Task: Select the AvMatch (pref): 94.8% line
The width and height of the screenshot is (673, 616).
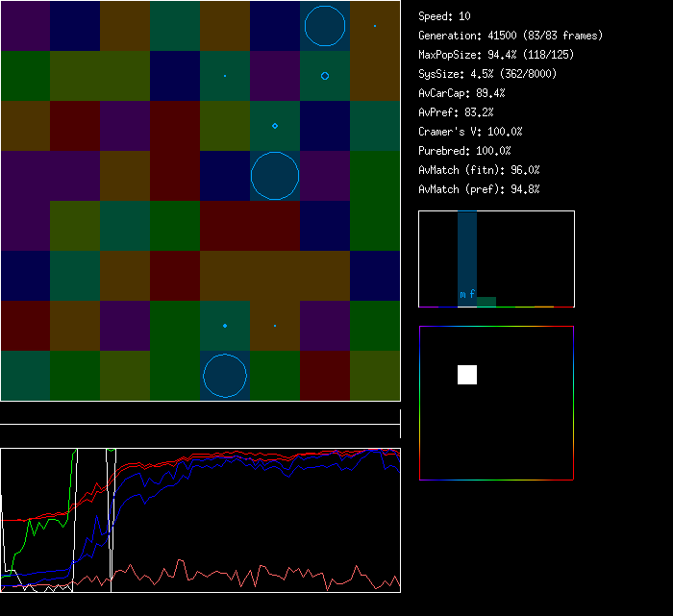Action: pos(479,189)
